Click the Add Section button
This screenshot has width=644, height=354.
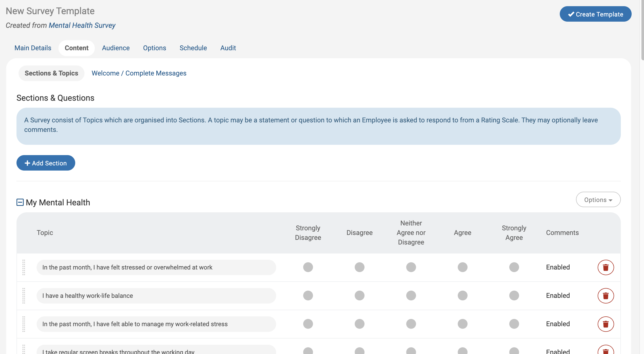(x=46, y=163)
